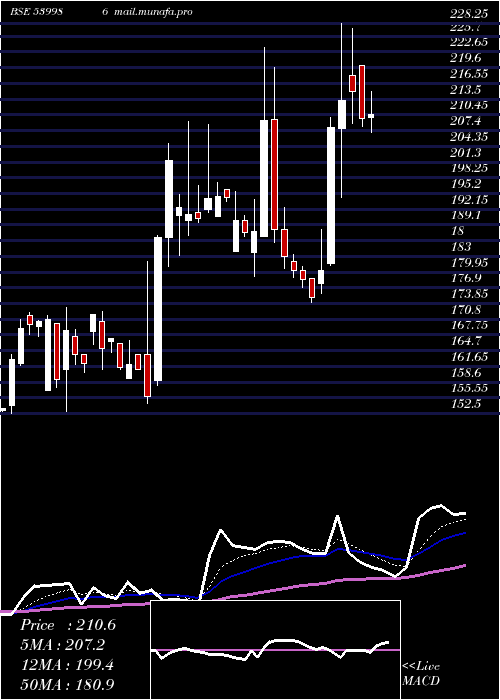500x700 pixels.
Task: Select the 179.95 price axis label
Action: tap(469, 262)
